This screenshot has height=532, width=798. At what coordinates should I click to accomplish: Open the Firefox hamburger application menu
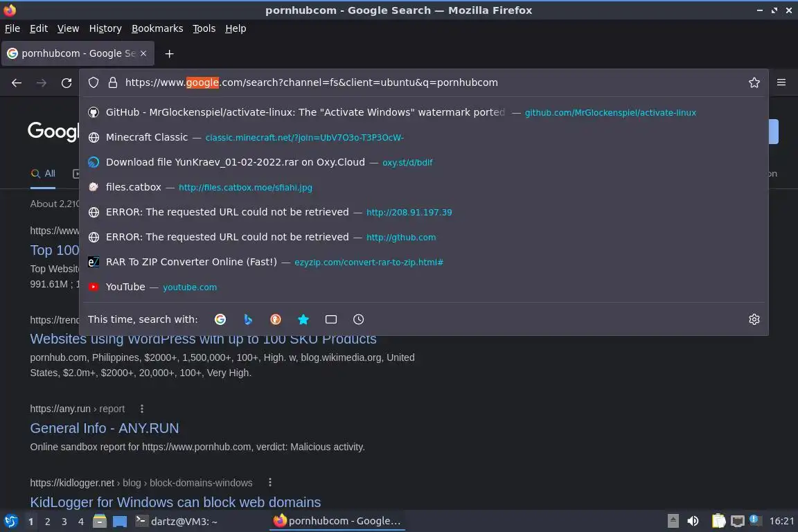coord(781,82)
